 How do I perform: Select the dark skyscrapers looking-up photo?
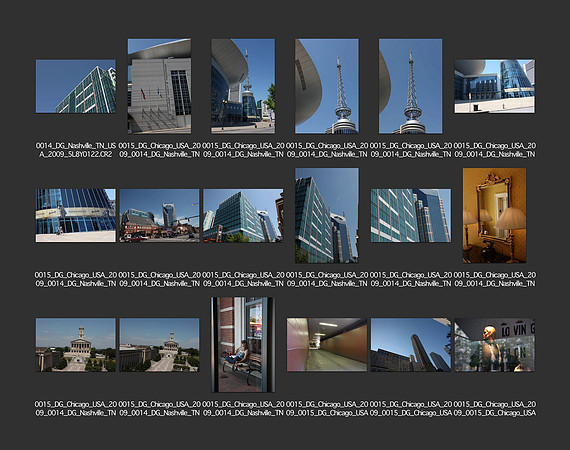(x=411, y=345)
